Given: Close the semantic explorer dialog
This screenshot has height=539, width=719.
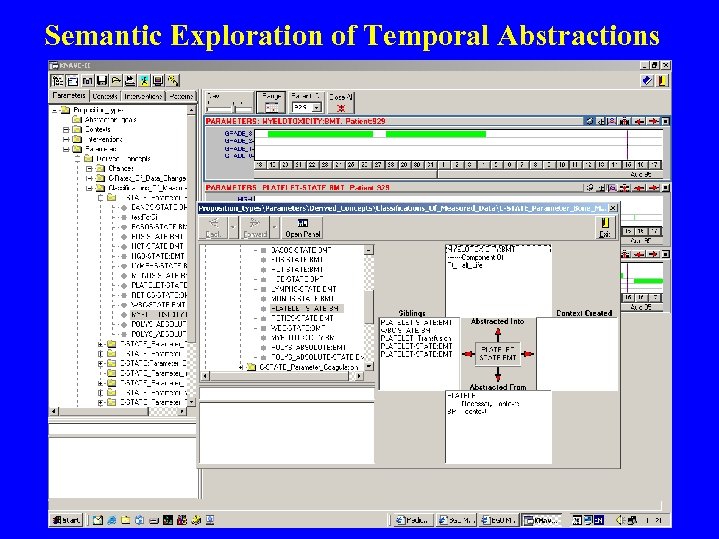Looking at the screenshot, I should [x=613, y=208].
